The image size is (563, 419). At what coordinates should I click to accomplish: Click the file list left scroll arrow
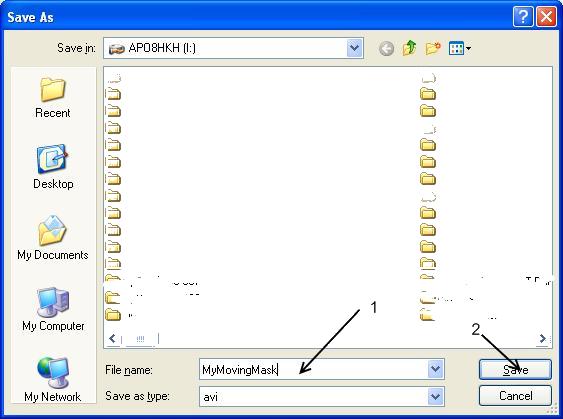(112, 338)
